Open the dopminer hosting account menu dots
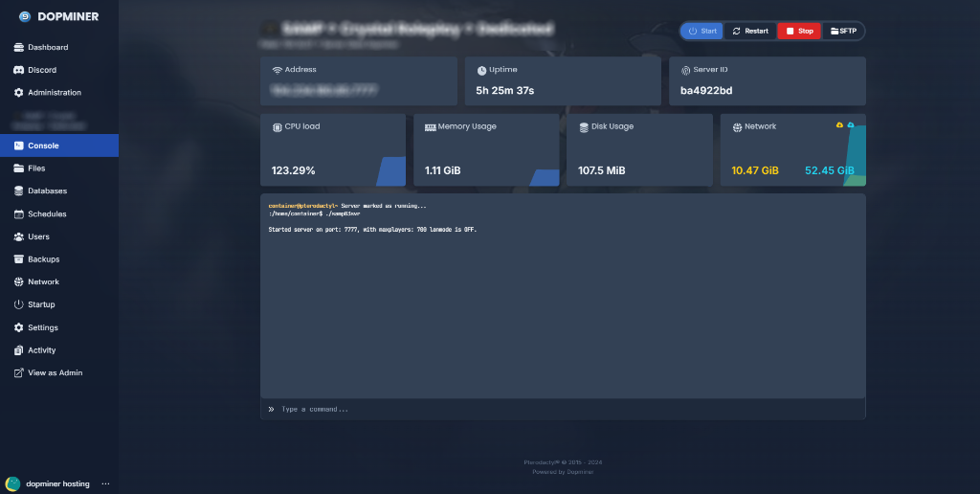The width and height of the screenshot is (980, 494). pyautogui.click(x=105, y=484)
